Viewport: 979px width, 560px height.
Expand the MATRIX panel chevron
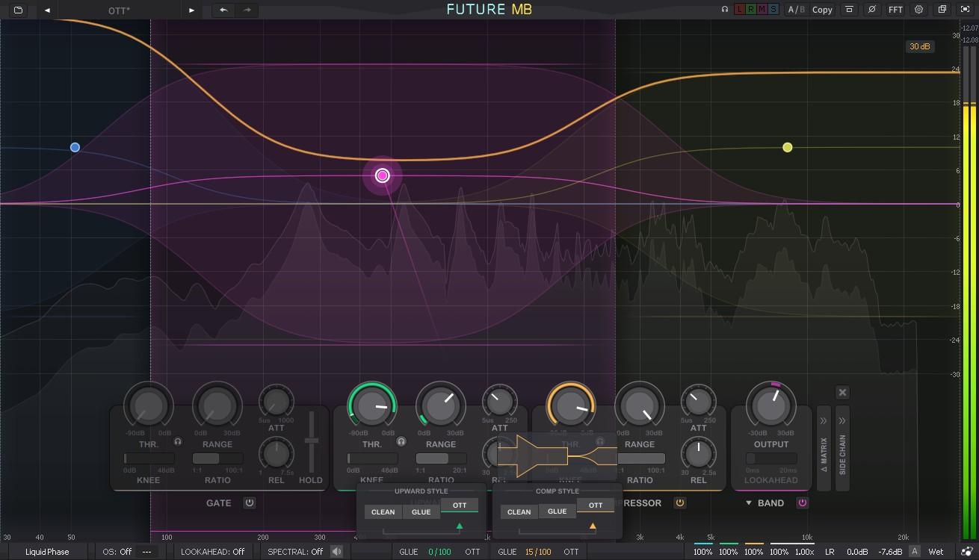[x=821, y=420]
